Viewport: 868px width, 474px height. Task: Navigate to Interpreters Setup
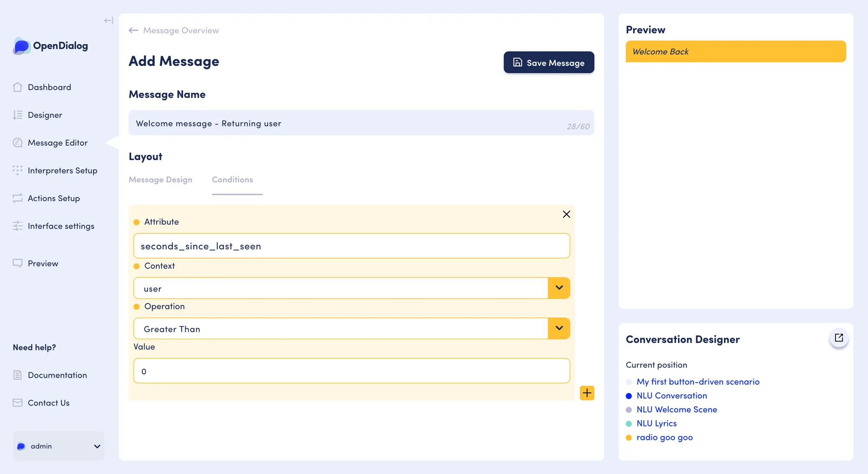click(62, 170)
